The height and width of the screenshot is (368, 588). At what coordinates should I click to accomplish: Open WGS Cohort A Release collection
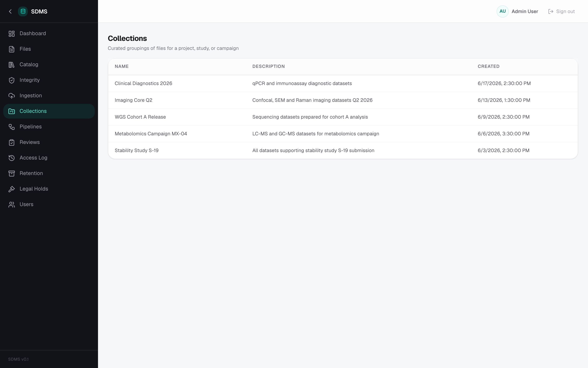tap(140, 117)
